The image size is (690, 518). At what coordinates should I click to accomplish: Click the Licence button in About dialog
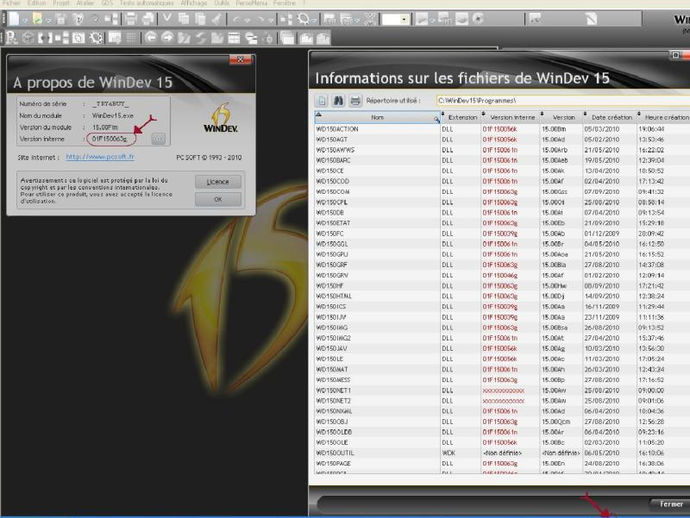[218, 182]
